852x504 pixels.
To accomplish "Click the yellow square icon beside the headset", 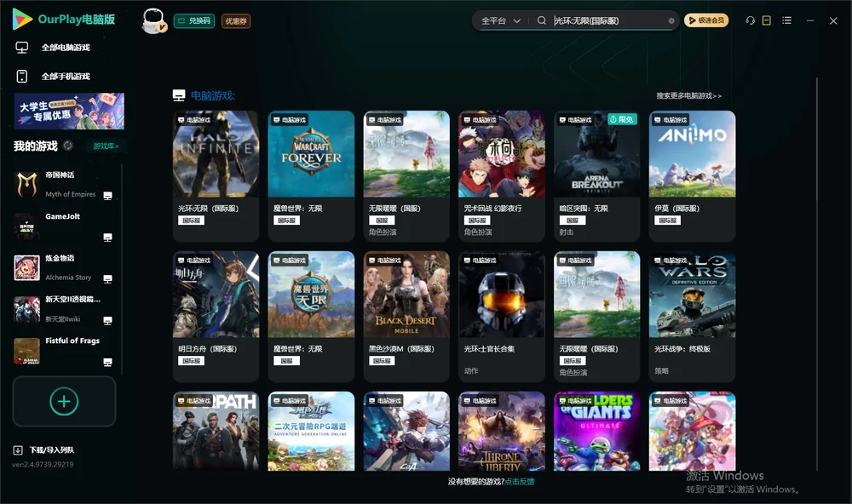I will point(767,20).
